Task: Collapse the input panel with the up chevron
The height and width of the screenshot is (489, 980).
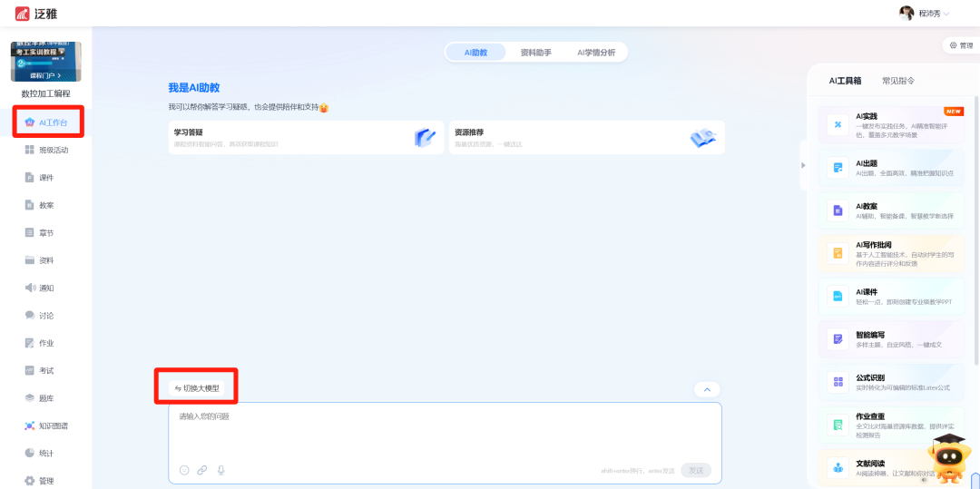Action: pyautogui.click(x=706, y=389)
